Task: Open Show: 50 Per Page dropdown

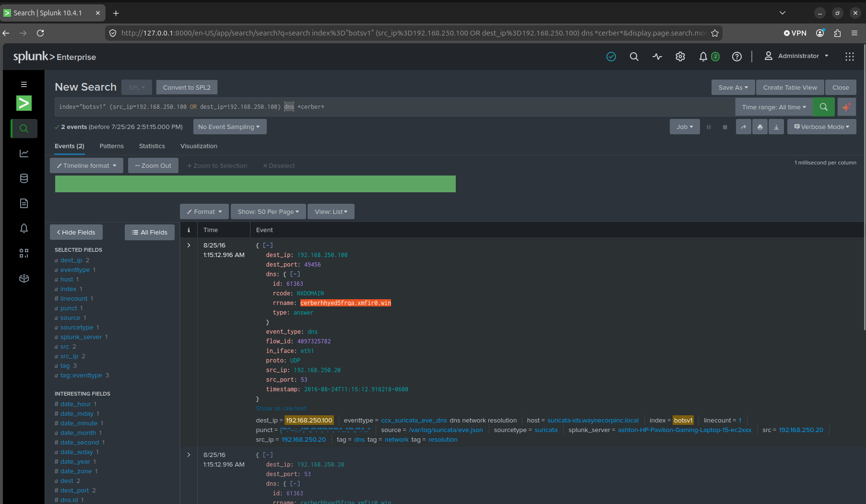Action: point(268,211)
